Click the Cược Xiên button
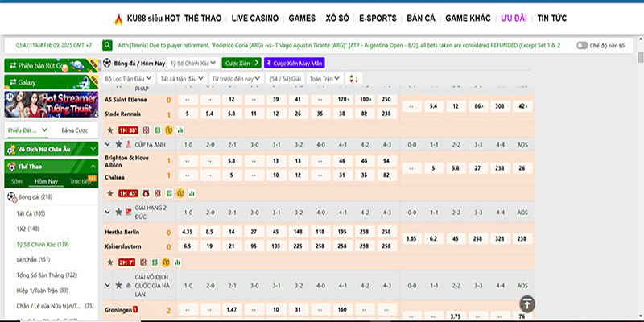The image size is (644, 322). click(x=242, y=62)
